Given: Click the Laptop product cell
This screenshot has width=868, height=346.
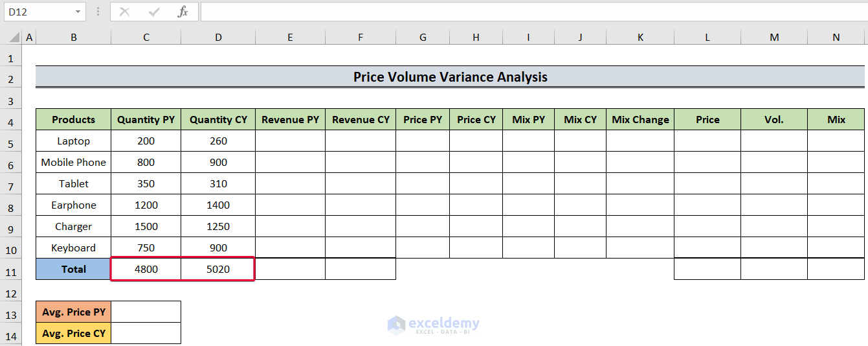Looking at the screenshot, I should click(x=73, y=141).
